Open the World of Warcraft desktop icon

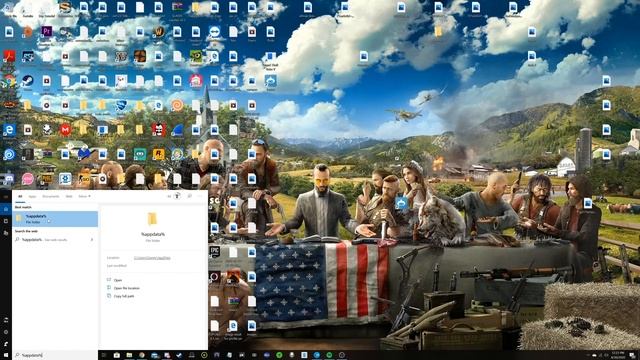[159, 31]
